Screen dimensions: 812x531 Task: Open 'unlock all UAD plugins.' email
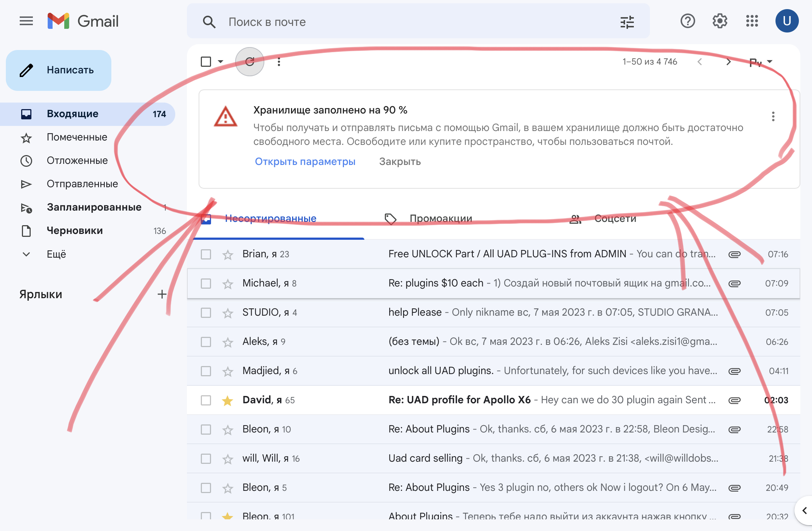493,371
